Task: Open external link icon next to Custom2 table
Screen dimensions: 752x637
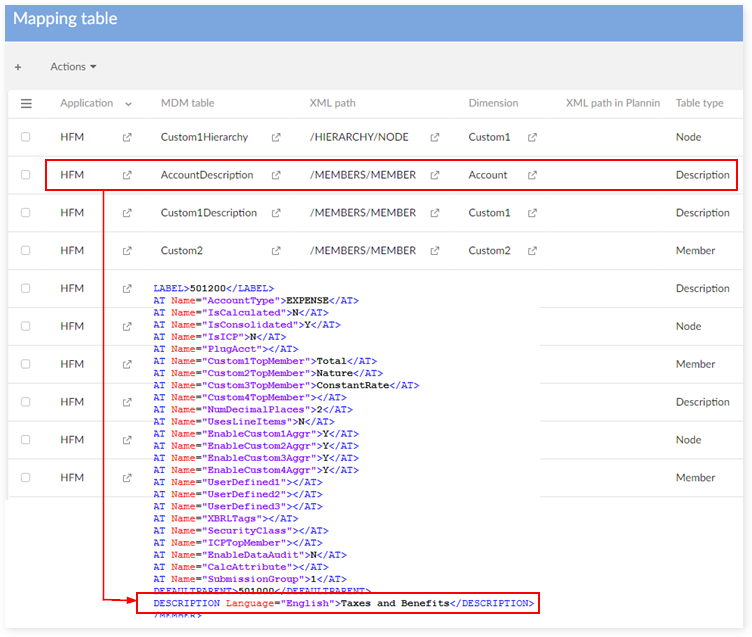Action: [x=276, y=251]
